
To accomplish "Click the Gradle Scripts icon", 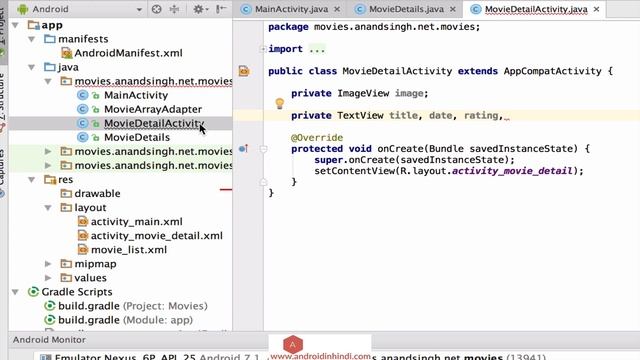I will click(33, 292).
